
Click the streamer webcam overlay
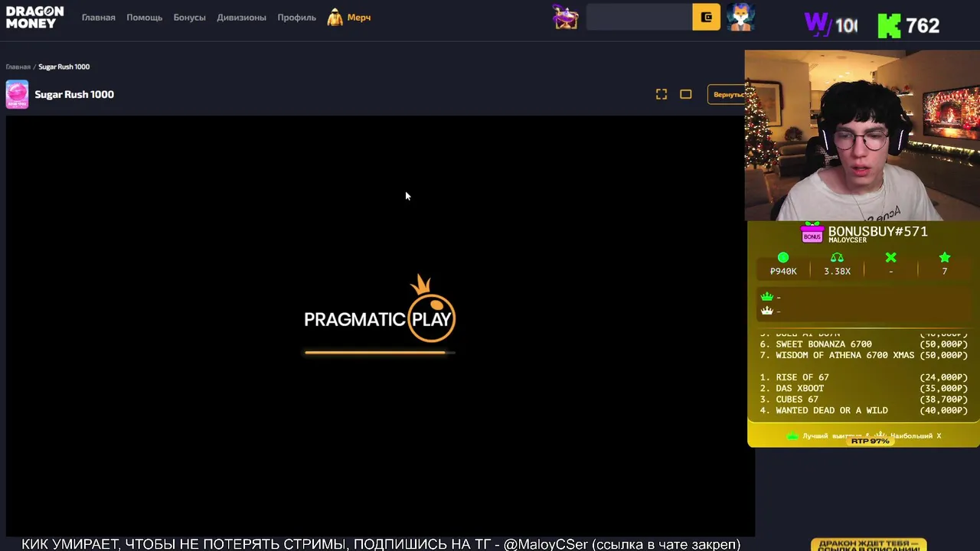click(862, 136)
